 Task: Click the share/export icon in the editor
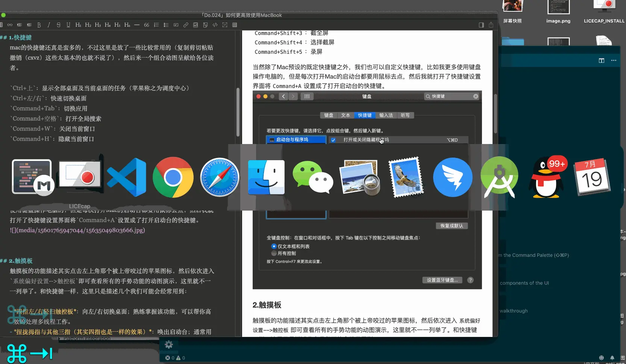(x=491, y=25)
